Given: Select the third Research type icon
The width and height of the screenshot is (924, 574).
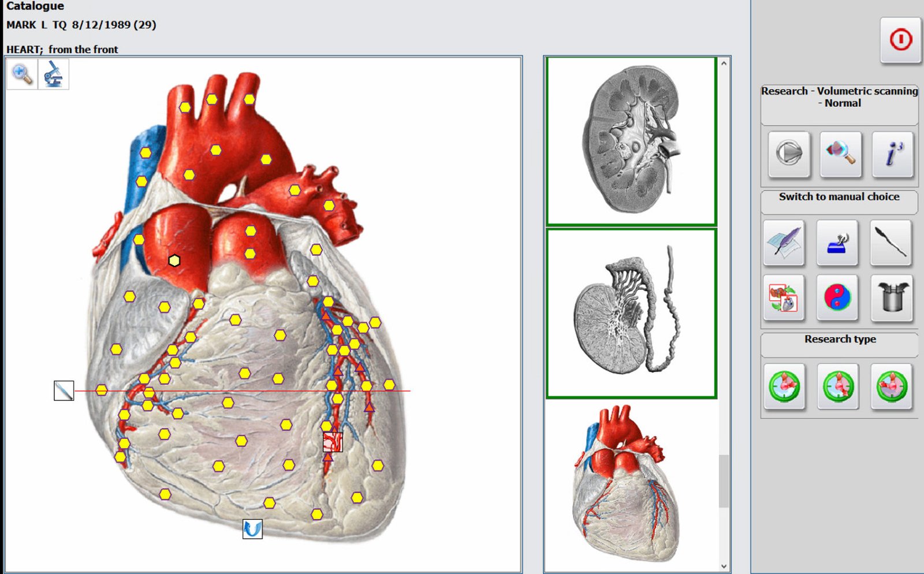Looking at the screenshot, I should pyautogui.click(x=892, y=386).
